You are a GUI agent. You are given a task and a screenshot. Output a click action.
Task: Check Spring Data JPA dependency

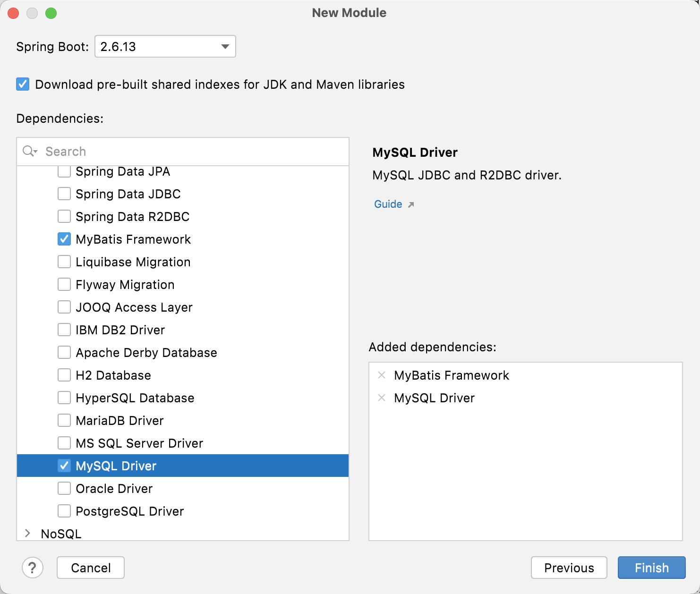click(64, 171)
